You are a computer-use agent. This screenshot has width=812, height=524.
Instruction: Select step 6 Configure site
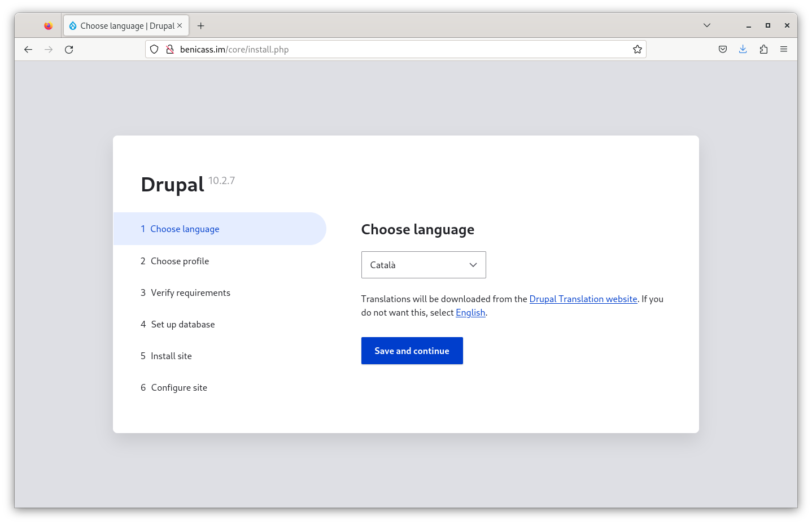coord(174,387)
